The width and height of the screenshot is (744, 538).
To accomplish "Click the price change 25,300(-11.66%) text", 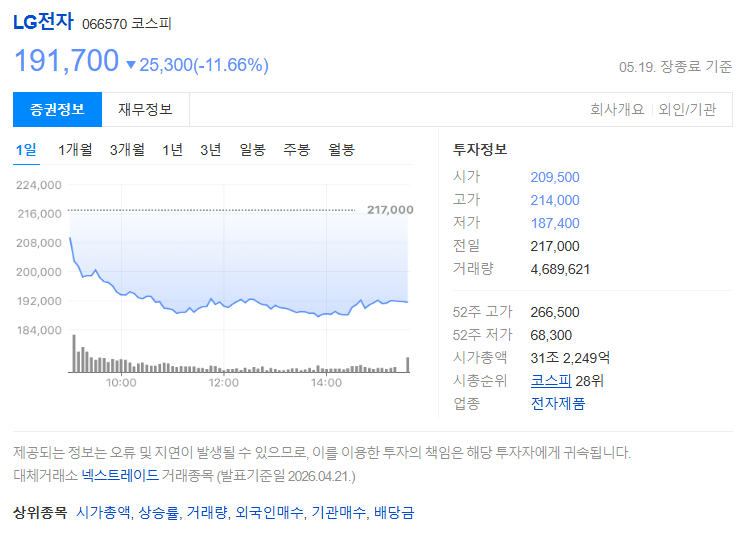I will point(198,65).
